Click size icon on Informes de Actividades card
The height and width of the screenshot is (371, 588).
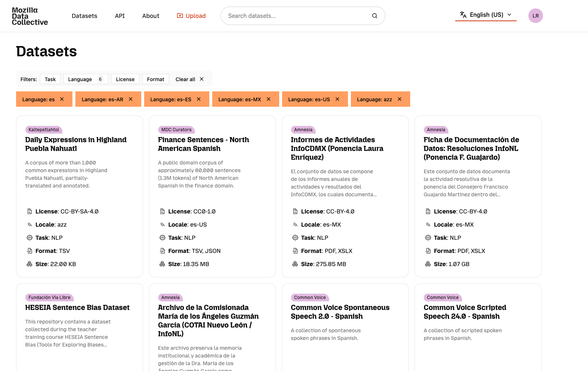tap(295, 264)
